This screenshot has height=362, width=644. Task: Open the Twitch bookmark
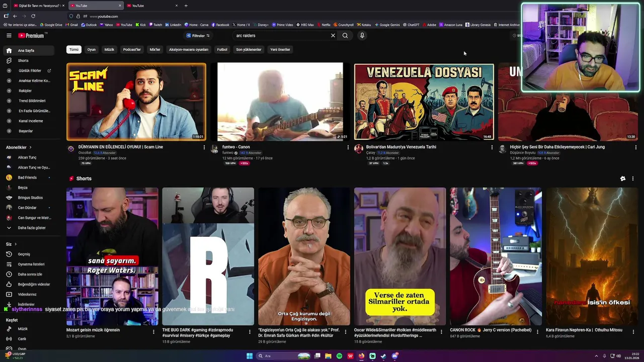(x=155, y=25)
